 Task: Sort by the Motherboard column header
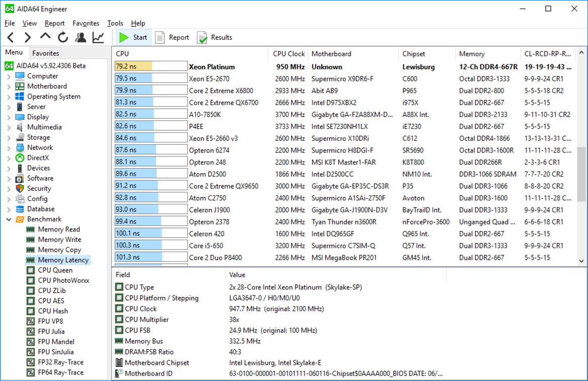click(x=353, y=54)
